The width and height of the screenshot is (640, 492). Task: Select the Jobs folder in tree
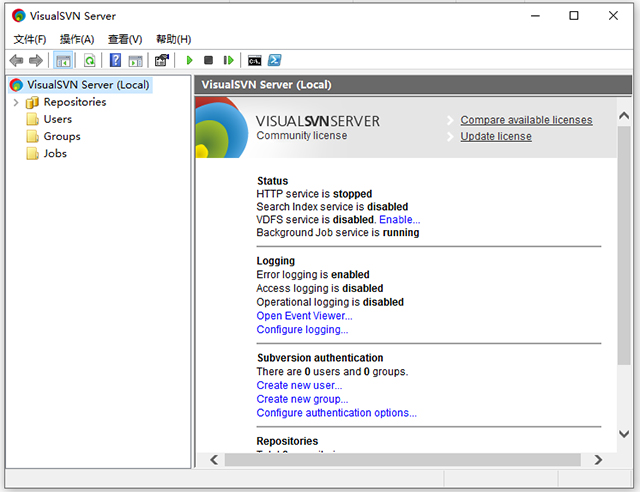pyautogui.click(x=55, y=153)
